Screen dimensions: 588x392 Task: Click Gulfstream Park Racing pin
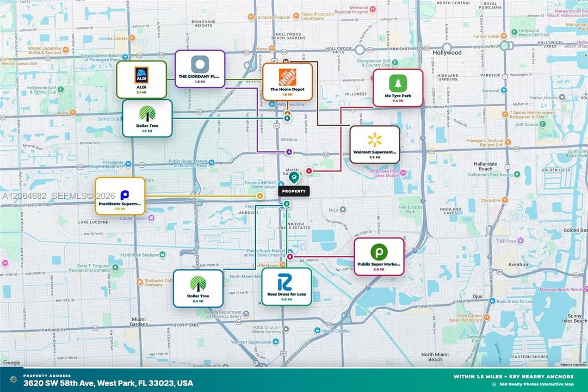517,174
